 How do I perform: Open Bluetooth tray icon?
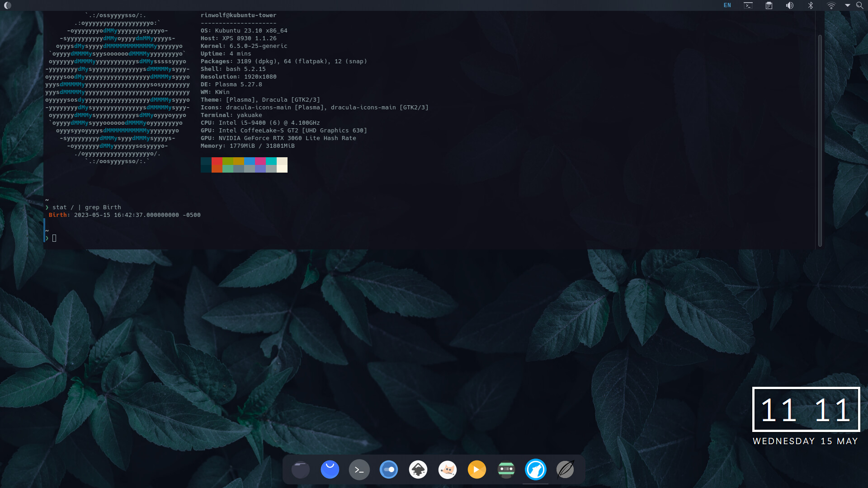coord(811,5)
